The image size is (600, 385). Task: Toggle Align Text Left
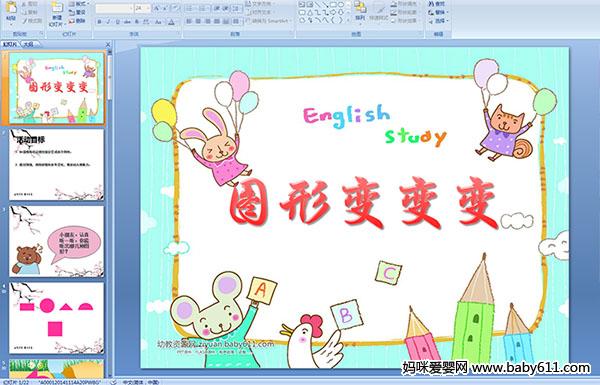(189, 22)
